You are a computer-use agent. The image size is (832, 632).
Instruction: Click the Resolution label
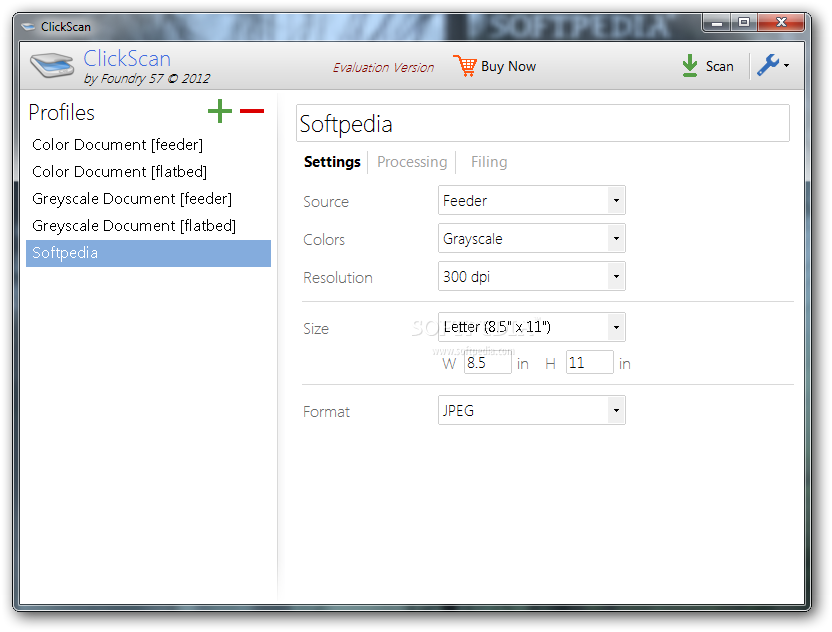(x=337, y=278)
